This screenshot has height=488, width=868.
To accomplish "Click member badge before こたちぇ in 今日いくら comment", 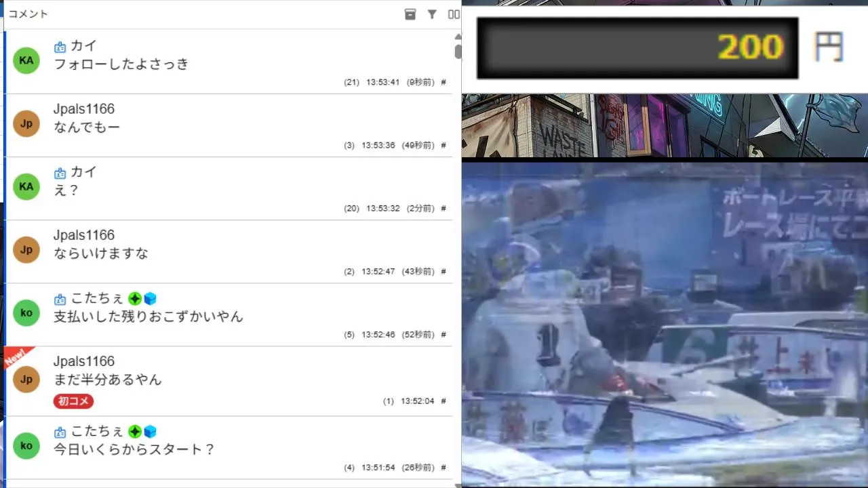I will pos(60,432).
